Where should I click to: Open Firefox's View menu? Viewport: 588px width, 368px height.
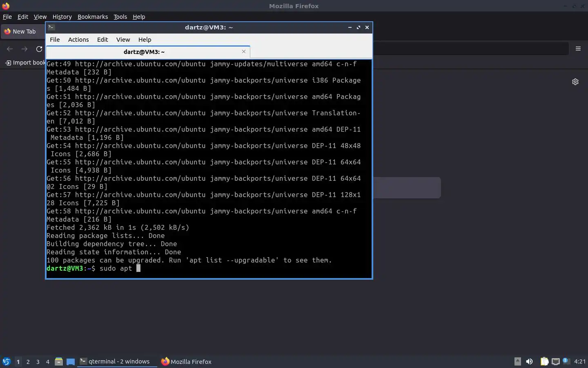click(40, 17)
